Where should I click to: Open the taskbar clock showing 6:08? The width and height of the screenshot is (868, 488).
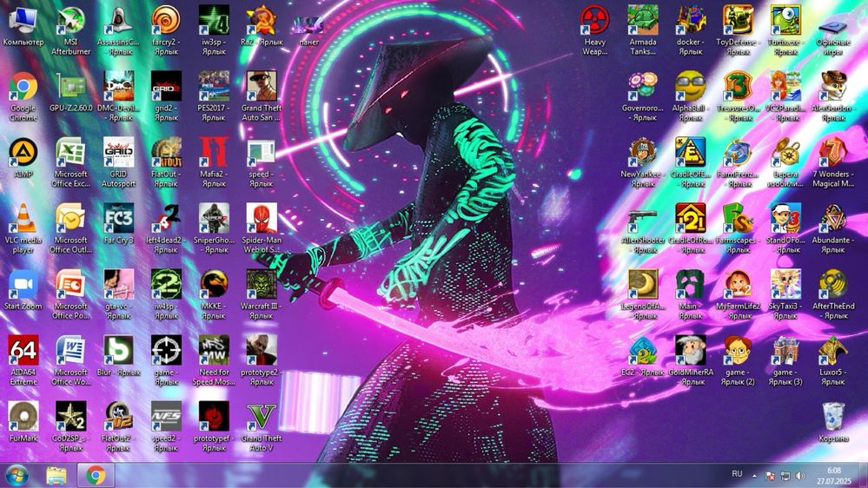point(833,476)
